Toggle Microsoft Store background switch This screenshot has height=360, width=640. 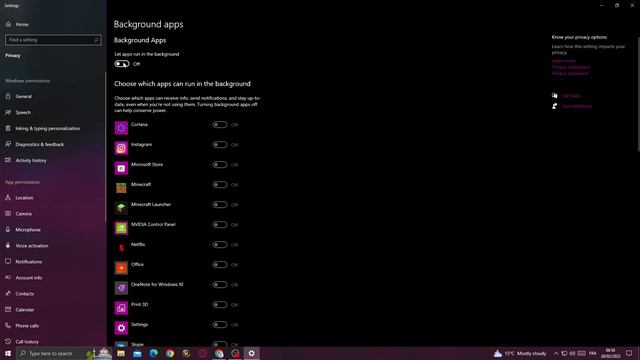click(220, 164)
